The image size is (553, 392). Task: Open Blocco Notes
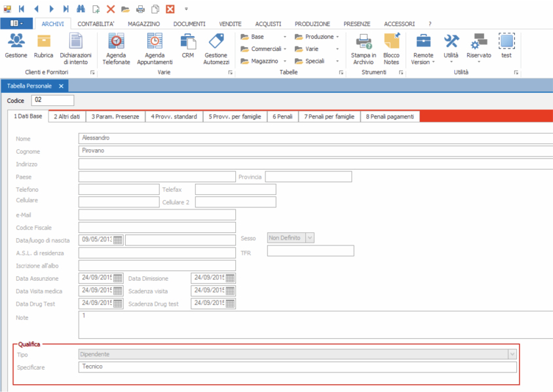pos(391,49)
